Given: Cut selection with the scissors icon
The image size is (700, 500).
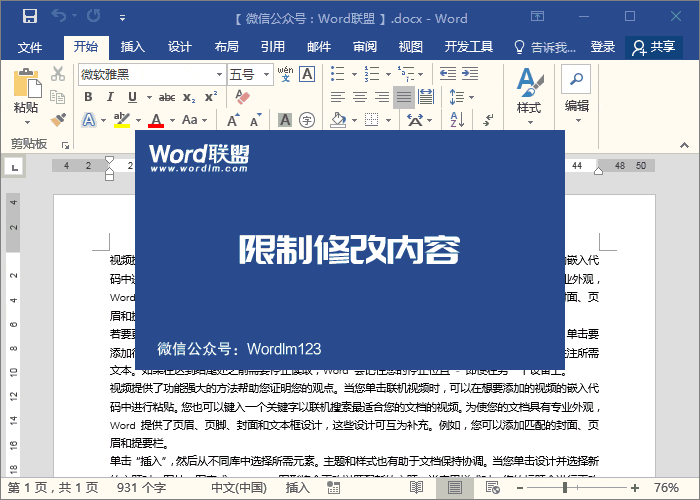Looking at the screenshot, I should point(58,74).
